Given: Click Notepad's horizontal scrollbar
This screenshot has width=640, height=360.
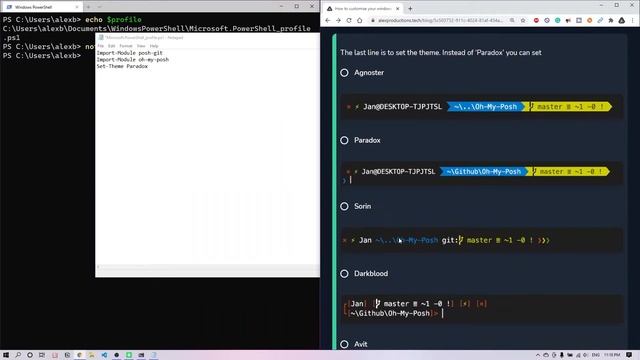Looking at the screenshot, I should point(207,267).
